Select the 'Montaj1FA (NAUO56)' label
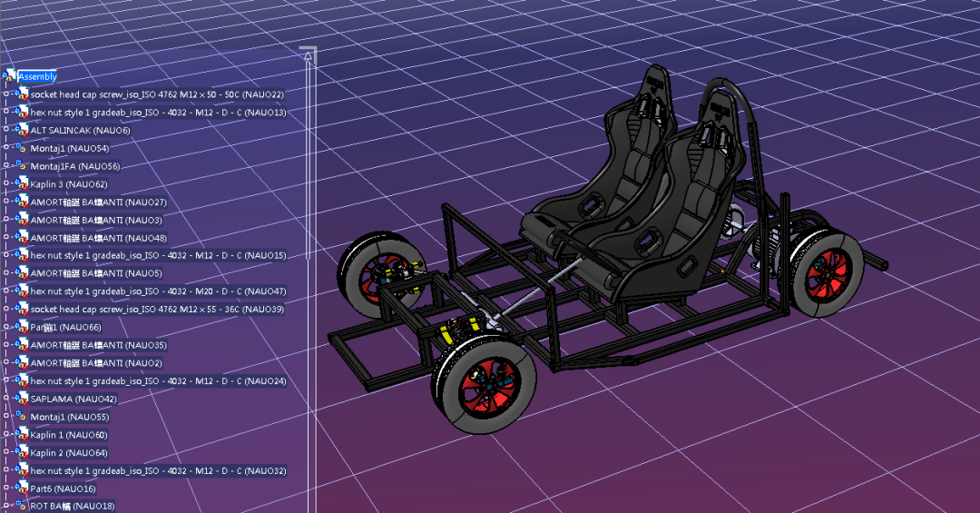 pos(75,166)
